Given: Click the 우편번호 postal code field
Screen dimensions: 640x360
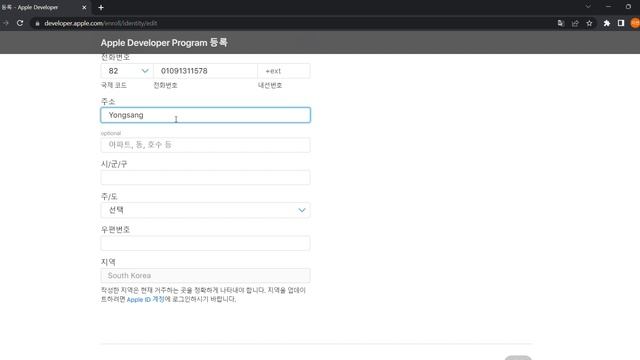Looking at the screenshot, I should [x=205, y=243].
